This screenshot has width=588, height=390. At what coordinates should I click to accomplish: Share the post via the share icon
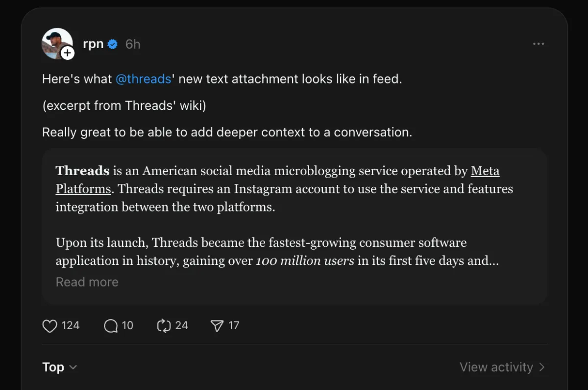click(x=216, y=325)
